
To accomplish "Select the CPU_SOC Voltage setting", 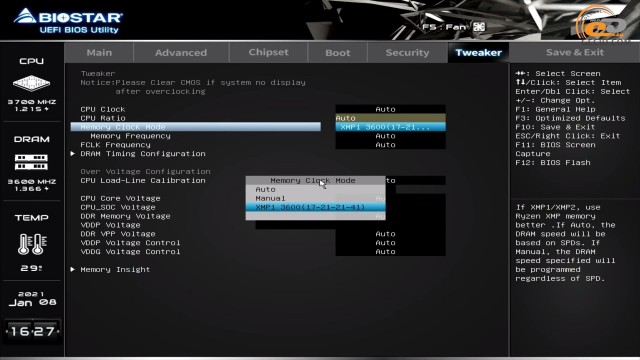I will [118, 207].
